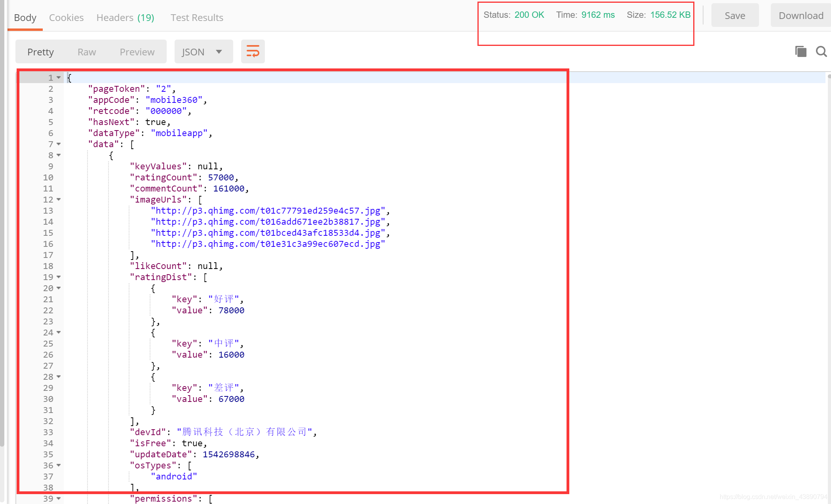Open Headers (19) tab
This screenshot has height=504, width=831.
tap(125, 17)
